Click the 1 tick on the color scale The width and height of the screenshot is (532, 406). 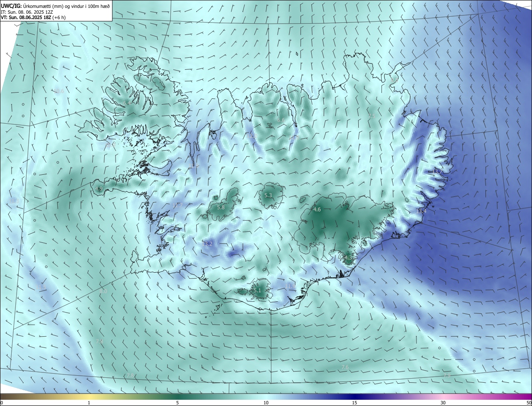89,403
